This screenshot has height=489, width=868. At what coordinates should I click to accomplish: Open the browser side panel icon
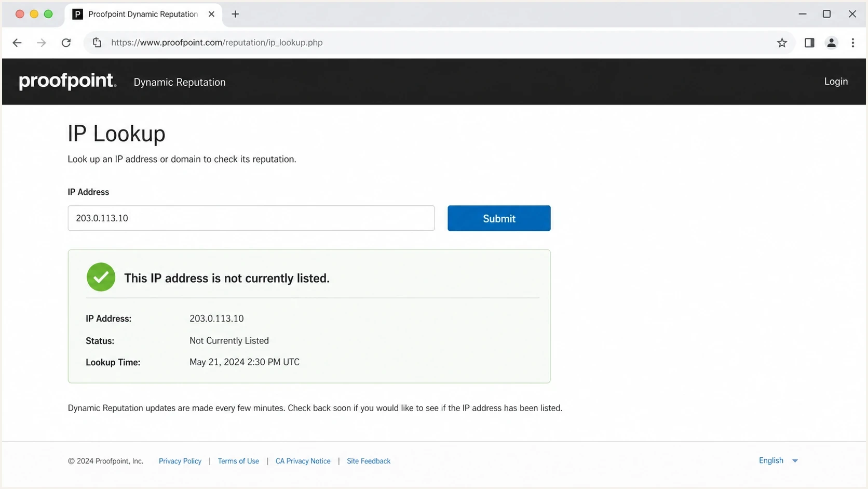click(x=809, y=43)
